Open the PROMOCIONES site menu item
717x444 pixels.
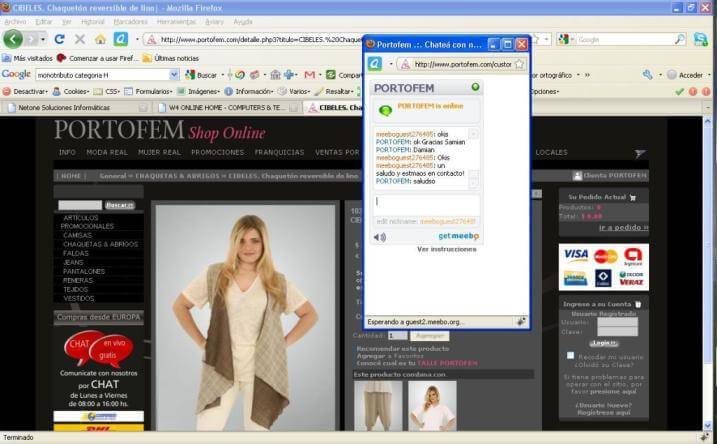[218, 152]
